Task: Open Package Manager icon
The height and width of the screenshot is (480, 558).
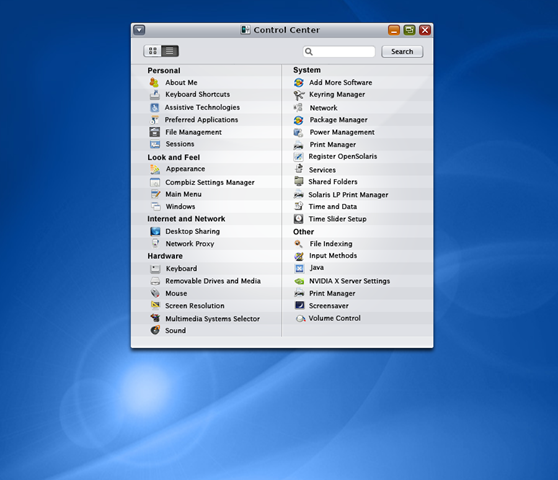Action: (x=299, y=120)
